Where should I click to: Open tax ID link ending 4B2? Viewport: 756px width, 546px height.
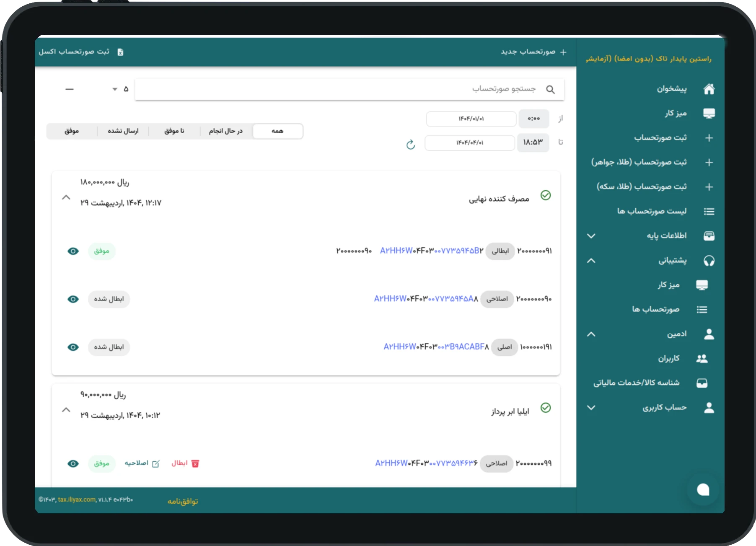(432, 251)
